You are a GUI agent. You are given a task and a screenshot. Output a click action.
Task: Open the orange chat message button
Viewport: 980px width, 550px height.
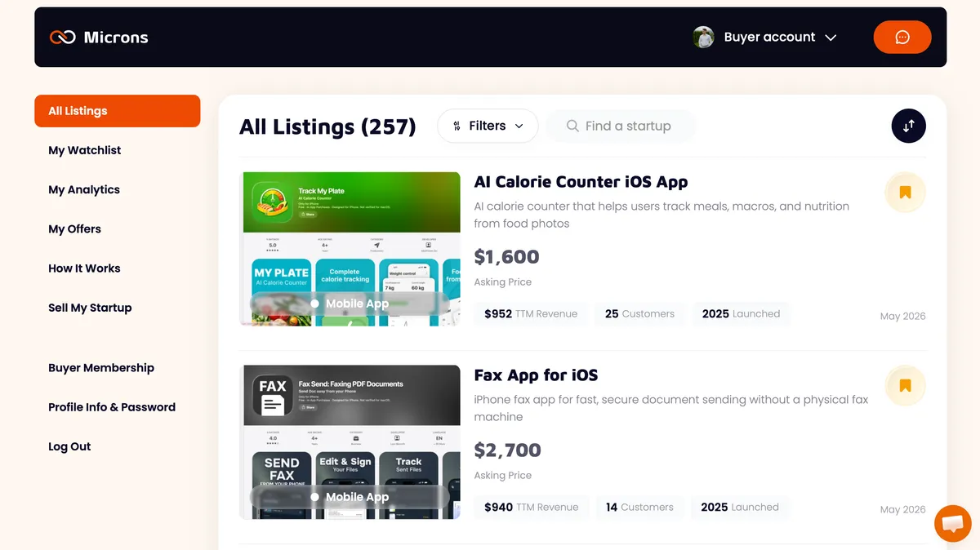[902, 38]
